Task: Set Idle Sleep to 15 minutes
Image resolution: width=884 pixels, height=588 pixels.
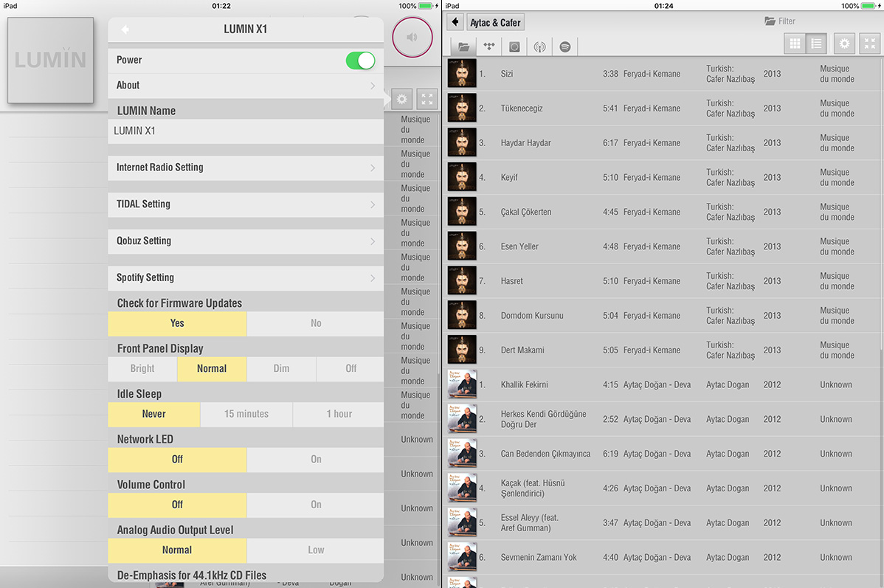Action: [246, 414]
